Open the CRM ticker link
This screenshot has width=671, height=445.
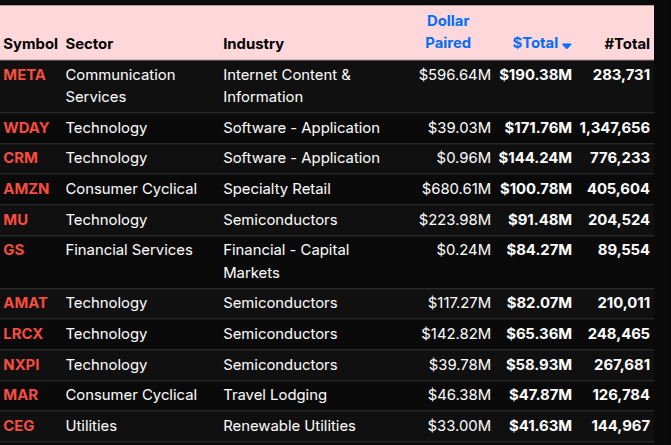click(21, 158)
